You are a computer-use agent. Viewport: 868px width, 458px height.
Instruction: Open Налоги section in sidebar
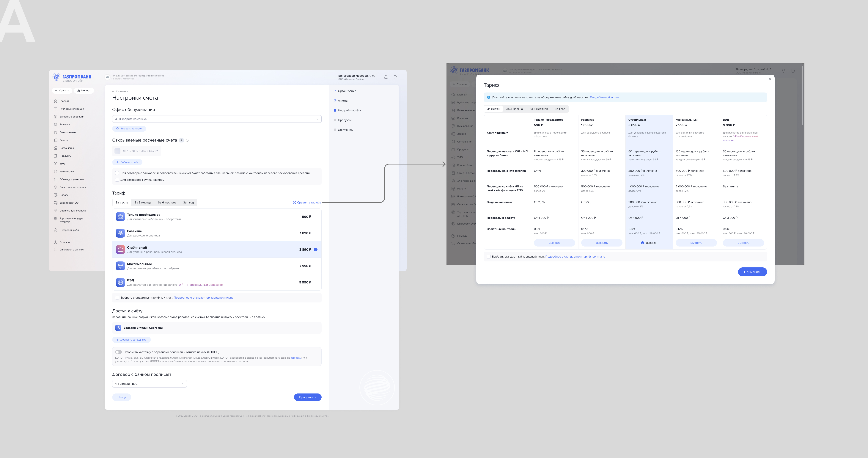pos(64,195)
